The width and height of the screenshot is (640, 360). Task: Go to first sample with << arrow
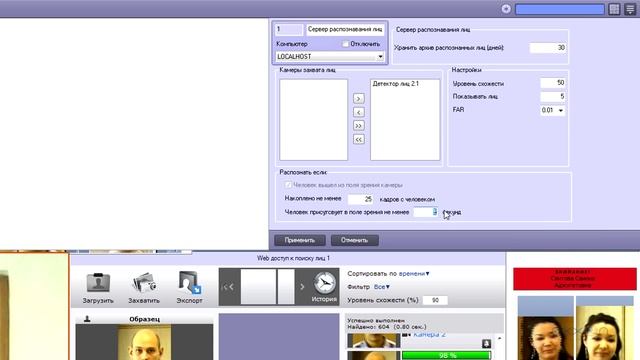228,287
